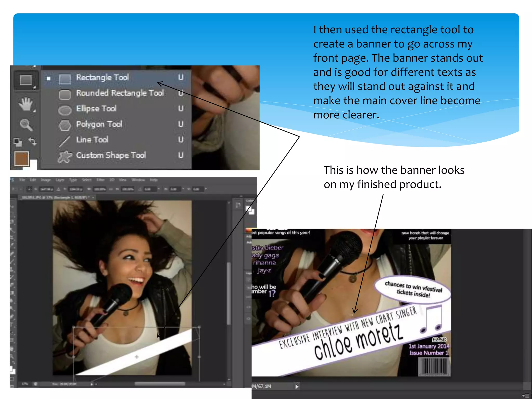The image size is (532, 399).
Task: Click the small foreground/background swatches in toolbar
Action: pos(12,370)
